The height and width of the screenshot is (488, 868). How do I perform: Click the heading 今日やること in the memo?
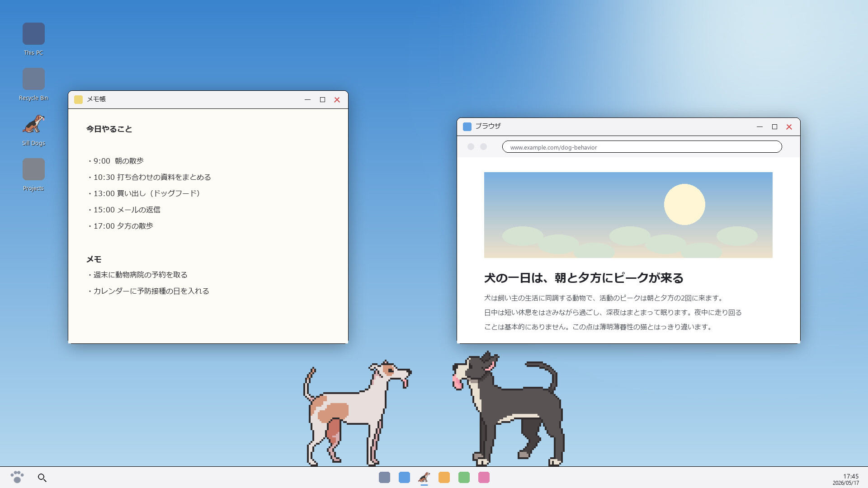tap(109, 129)
